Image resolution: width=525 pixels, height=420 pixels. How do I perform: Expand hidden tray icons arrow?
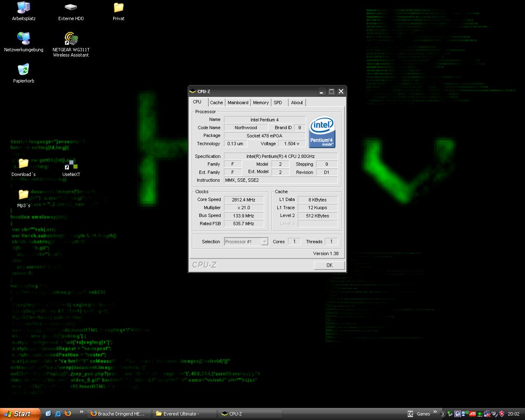443,414
